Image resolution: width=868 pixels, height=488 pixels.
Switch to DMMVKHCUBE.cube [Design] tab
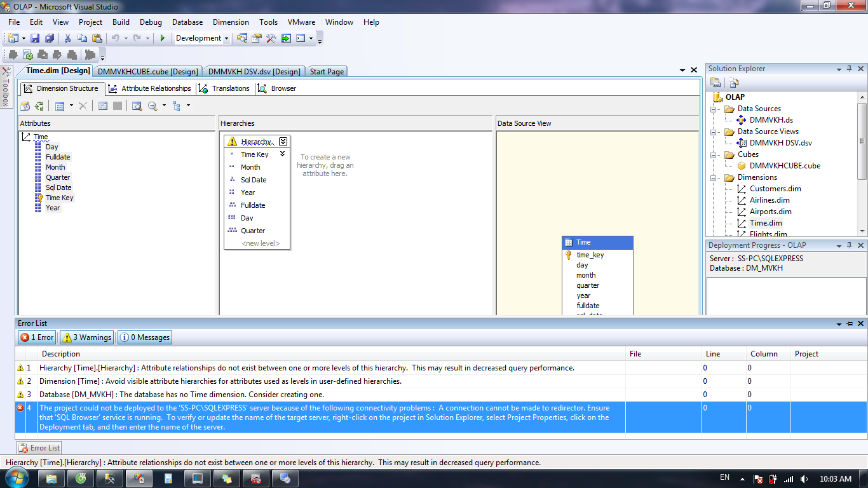point(148,72)
